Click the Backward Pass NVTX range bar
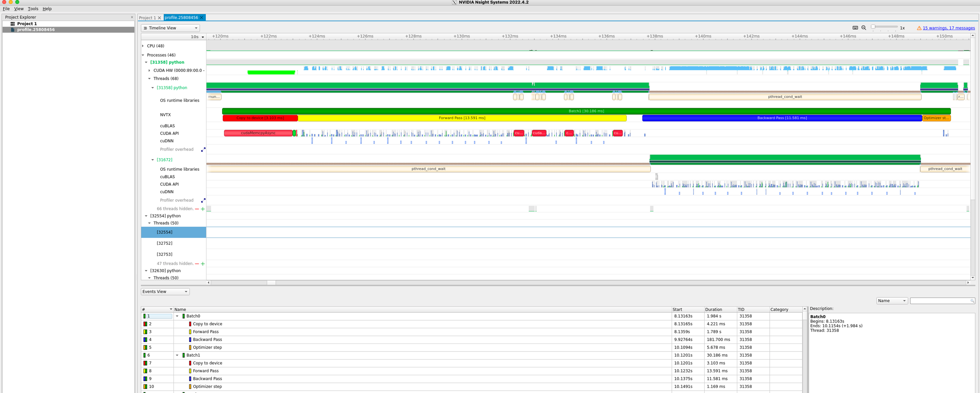The image size is (980, 393). 782,118
